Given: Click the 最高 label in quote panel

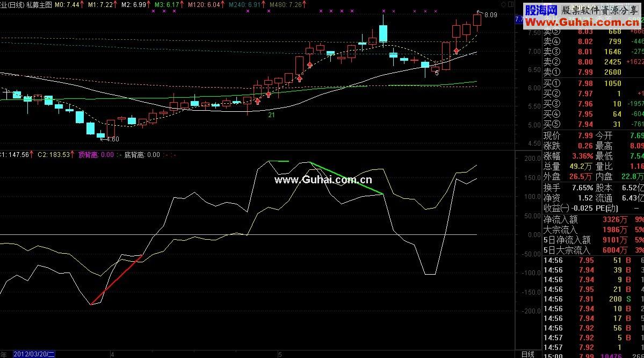Looking at the screenshot, I should pos(604,146).
